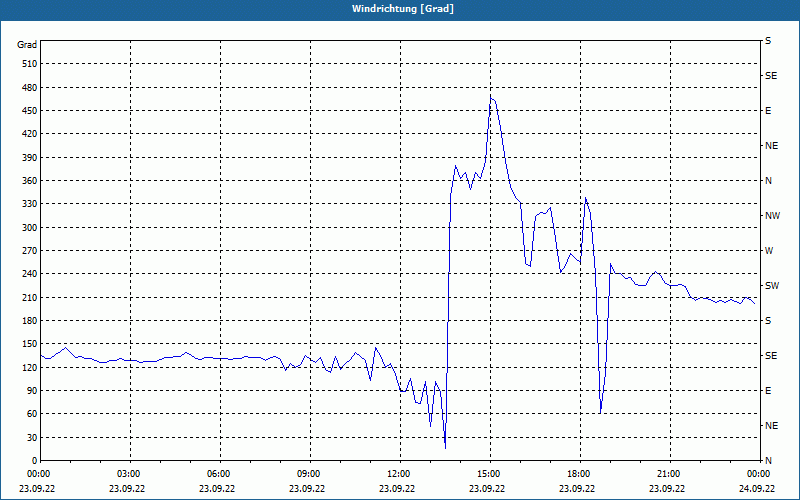Select the 240 left axis value

coord(30,273)
